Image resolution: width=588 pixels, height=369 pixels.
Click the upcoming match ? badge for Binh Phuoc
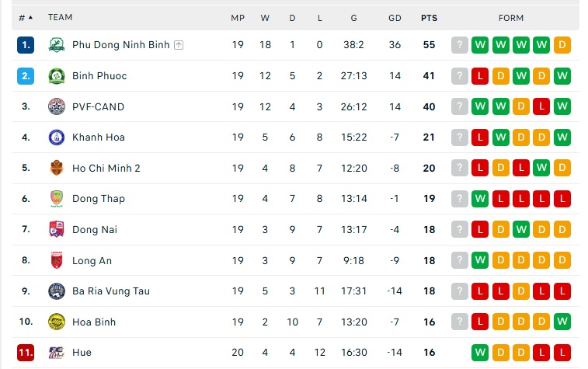coord(459,76)
